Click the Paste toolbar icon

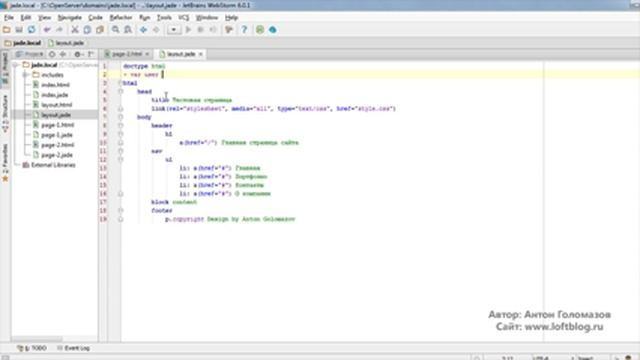pyautogui.click(x=100, y=30)
